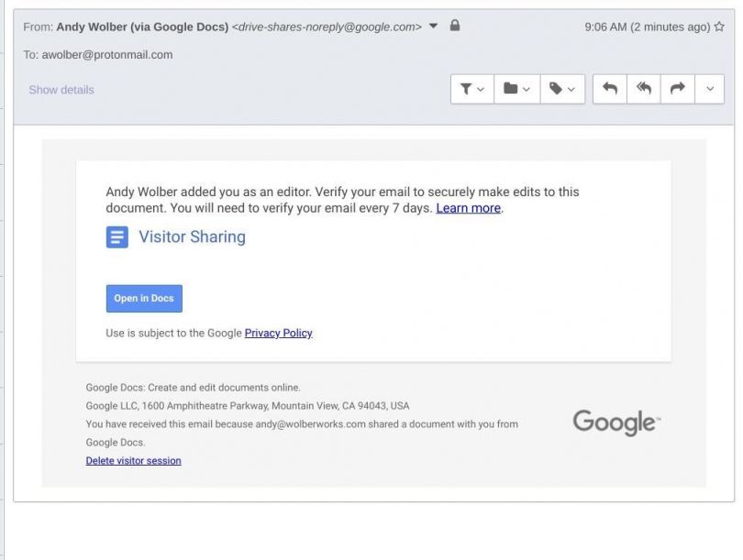Click the move-to-folder icon
The image size is (743, 560).
click(x=511, y=88)
